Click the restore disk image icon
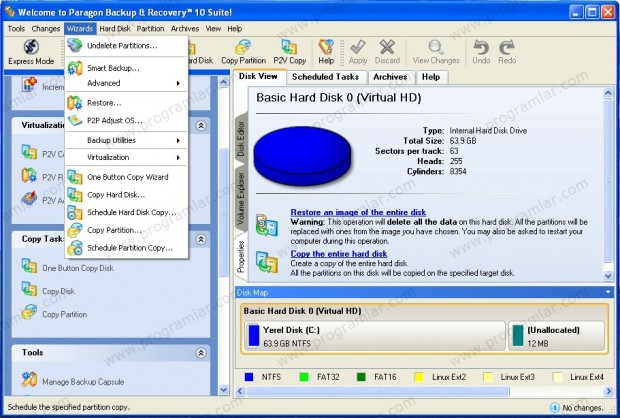 click(267, 225)
